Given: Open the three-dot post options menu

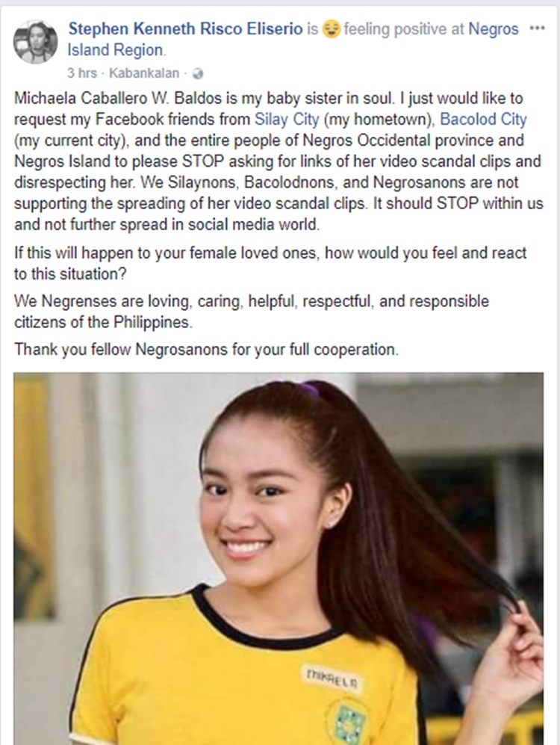Looking at the screenshot, I should (537, 28).
